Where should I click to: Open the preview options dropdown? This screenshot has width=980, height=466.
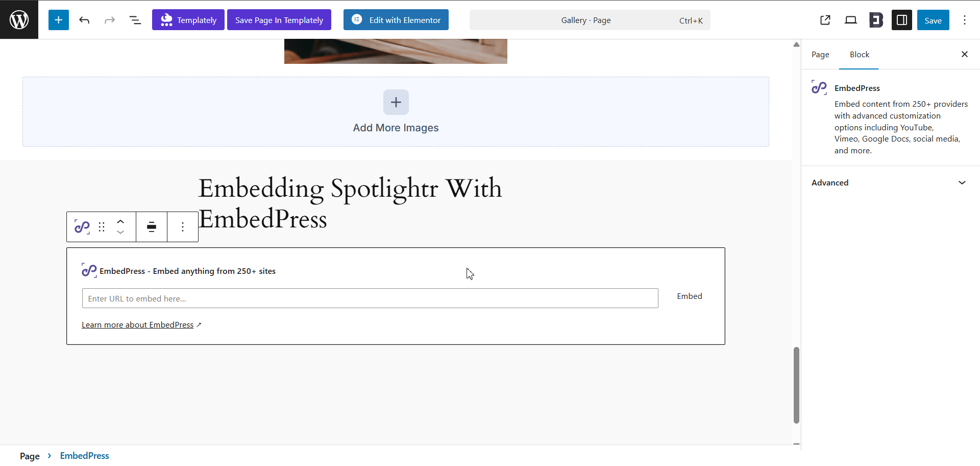coord(850,20)
